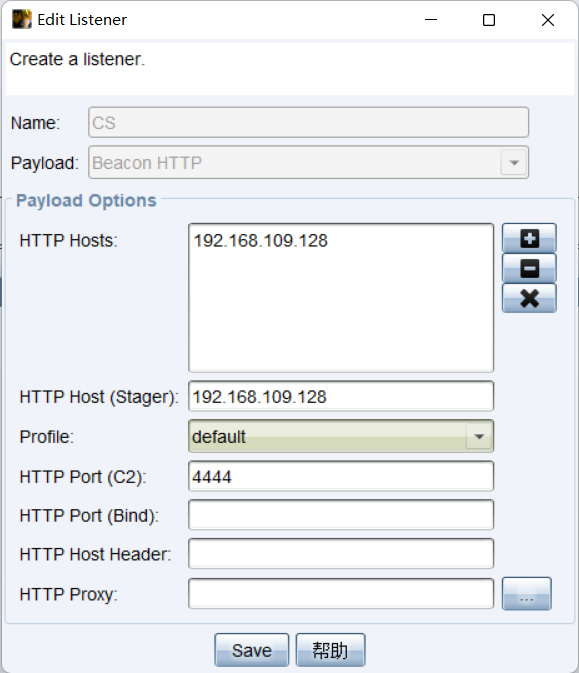Viewport: 579px width, 673px height.
Task: Save the listener configuration
Action: [252, 650]
